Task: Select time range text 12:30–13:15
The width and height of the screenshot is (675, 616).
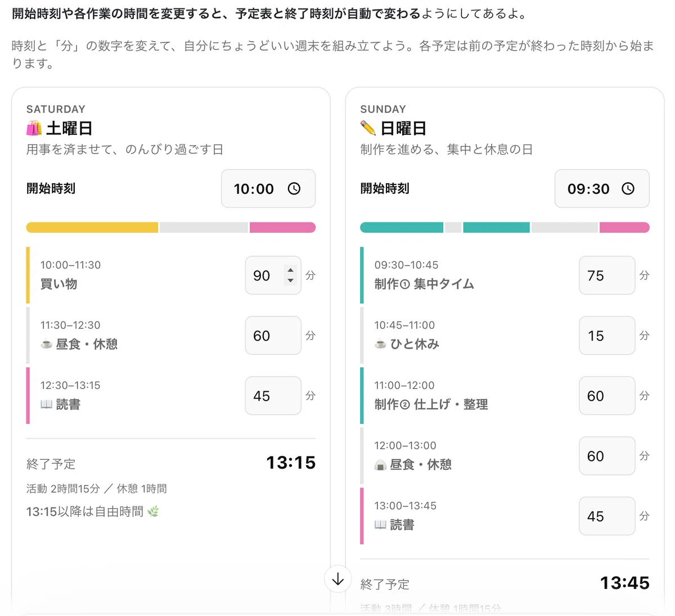Action: pos(70,385)
